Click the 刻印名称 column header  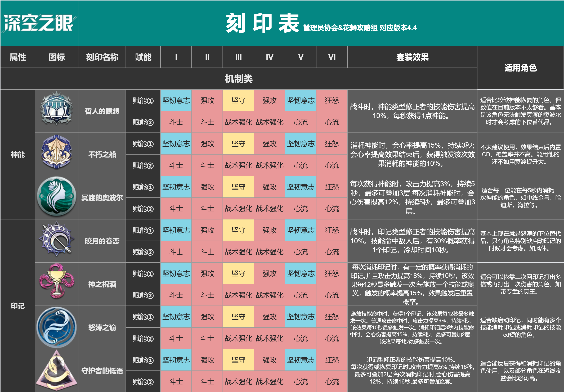102,57
